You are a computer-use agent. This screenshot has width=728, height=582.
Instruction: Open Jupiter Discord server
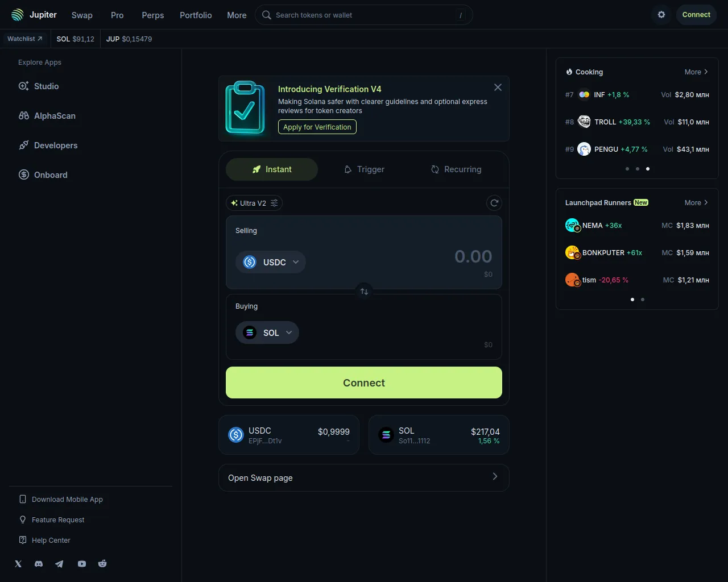39,564
